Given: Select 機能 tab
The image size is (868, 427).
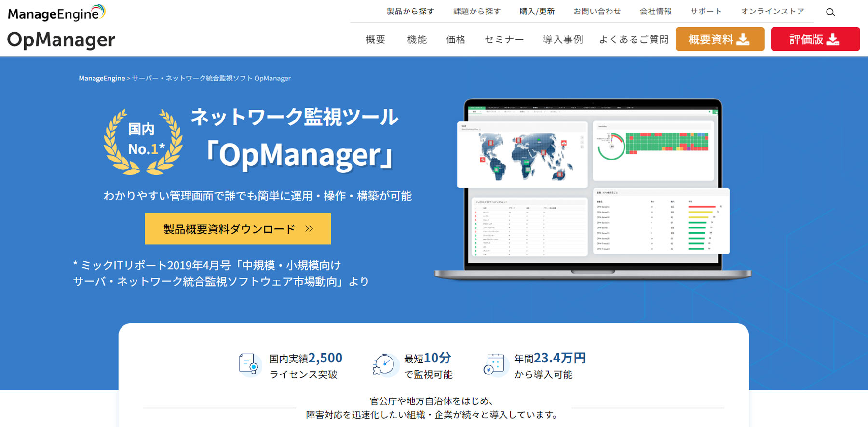Looking at the screenshot, I should click(x=417, y=40).
